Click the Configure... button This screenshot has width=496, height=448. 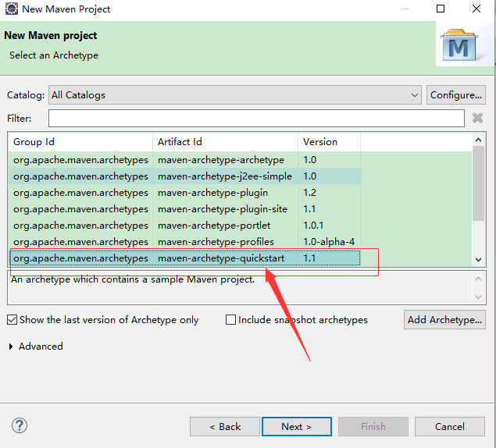[456, 95]
